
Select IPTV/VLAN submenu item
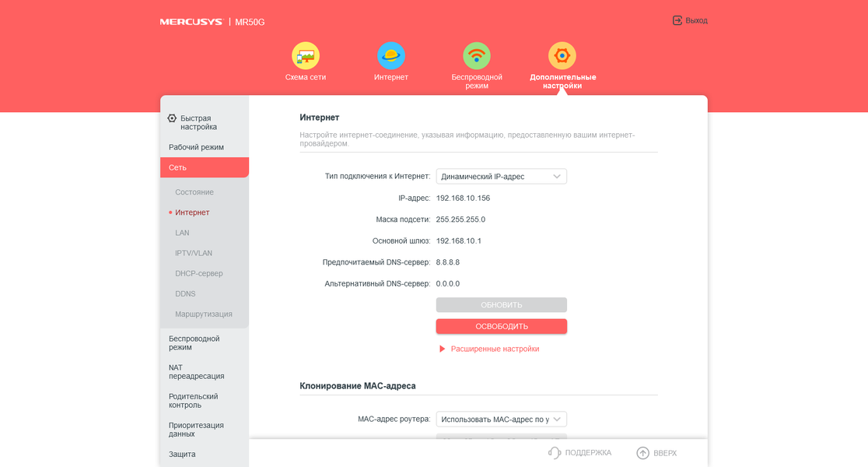coord(194,253)
